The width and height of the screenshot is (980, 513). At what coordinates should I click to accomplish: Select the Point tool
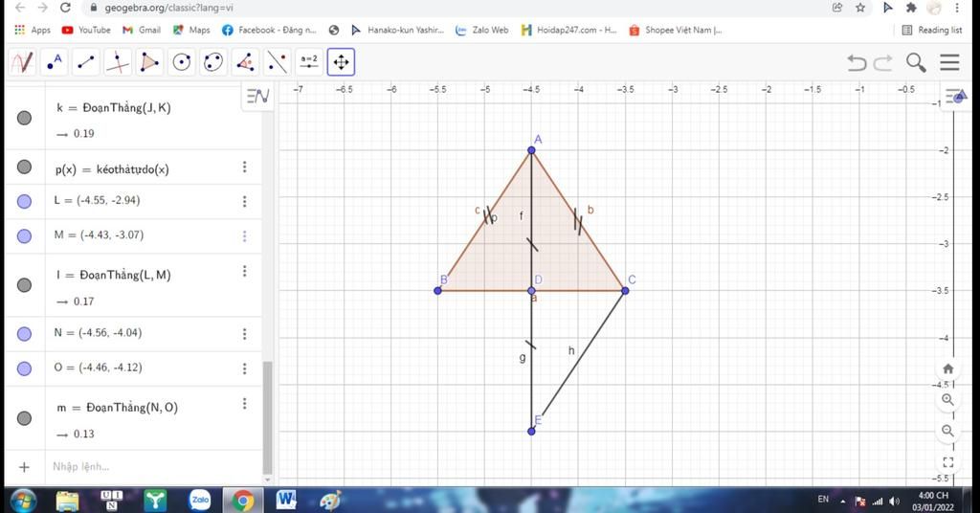55,62
